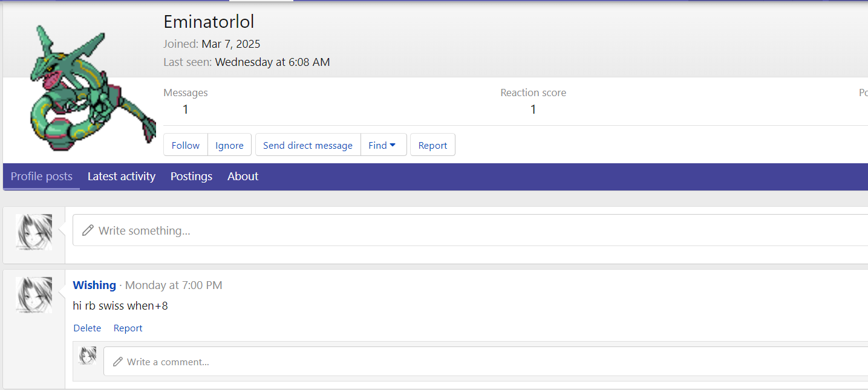Click the Eminatorlol username heading
This screenshot has width=868, height=390.
(209, 22)
